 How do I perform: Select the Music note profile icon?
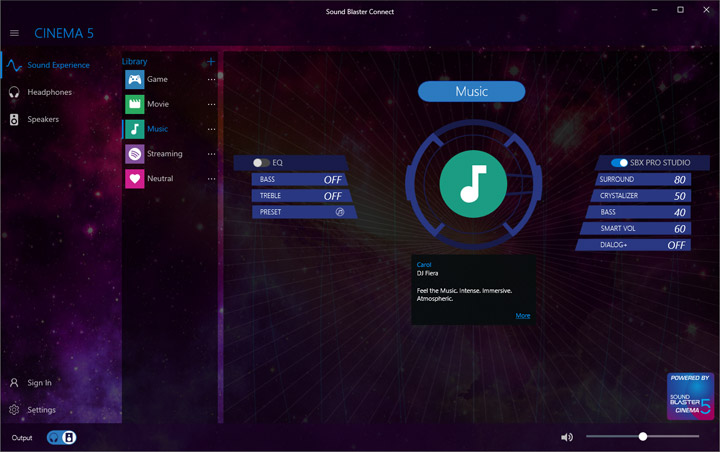(x=135, y=129)
